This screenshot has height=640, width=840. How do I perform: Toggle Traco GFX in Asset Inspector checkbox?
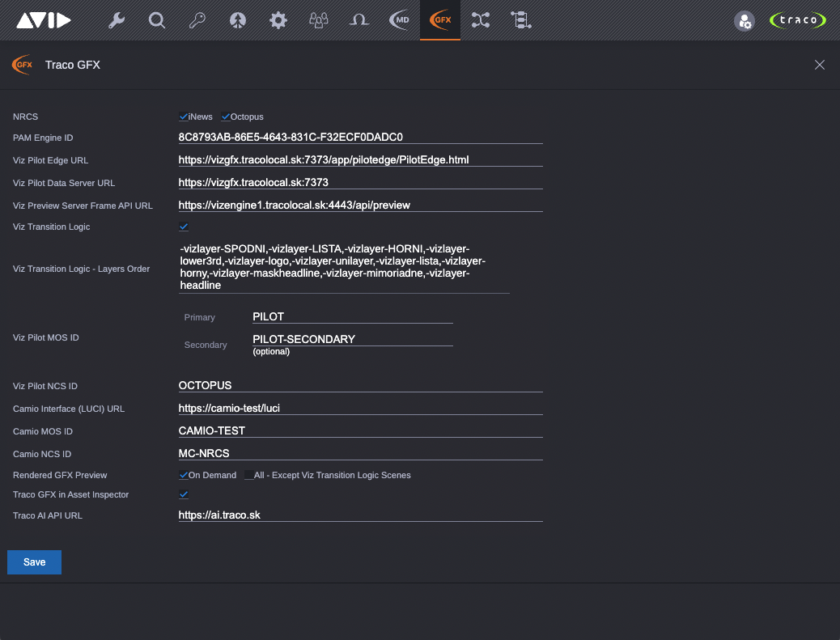pos(183,494)
